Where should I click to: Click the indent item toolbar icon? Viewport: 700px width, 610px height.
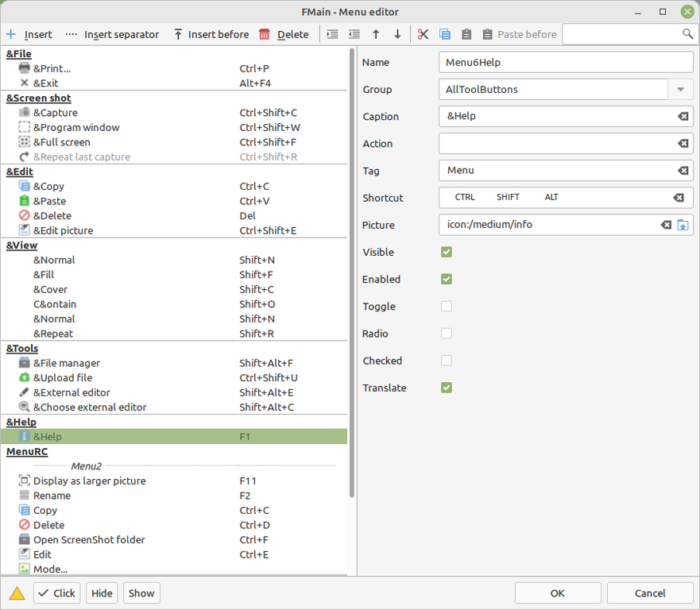(333, 34)
